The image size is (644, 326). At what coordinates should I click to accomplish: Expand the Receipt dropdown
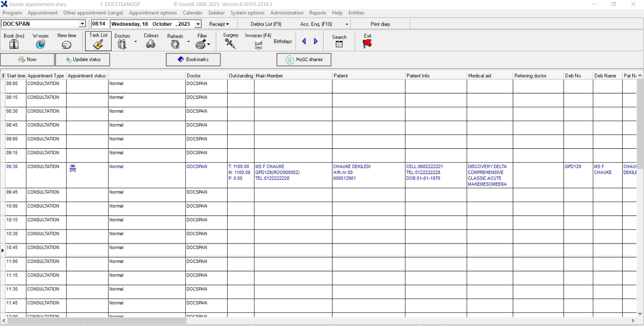pyautogui.click(x=219, y=24)
